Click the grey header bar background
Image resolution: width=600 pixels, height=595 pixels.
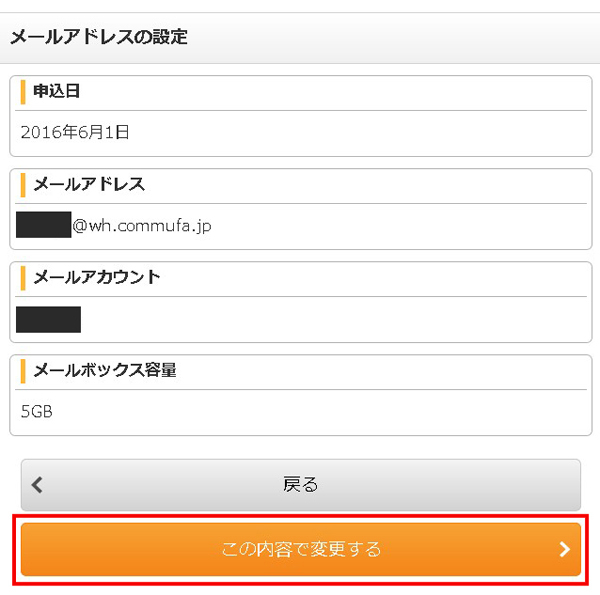(x=400, y=38)
